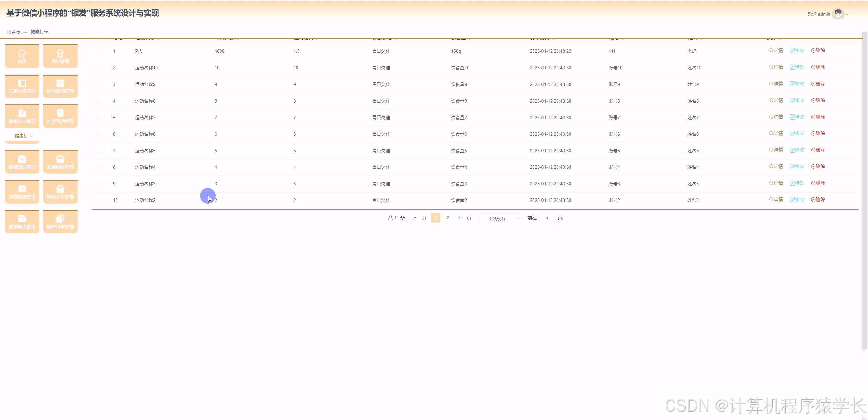This screenshot has height=420, width=868.
Task: Open the 用户管理 sidebar tile
Action: 60,56
